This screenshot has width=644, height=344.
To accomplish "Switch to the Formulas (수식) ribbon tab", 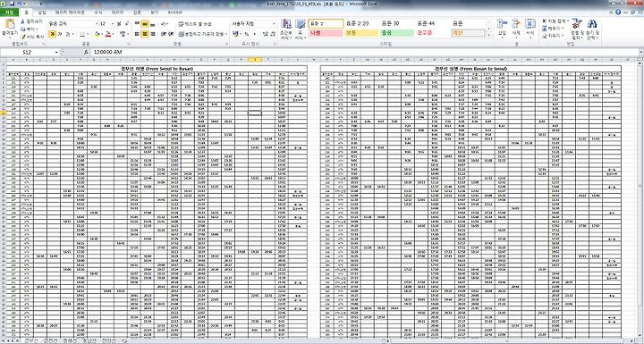I will pos(98,13).
